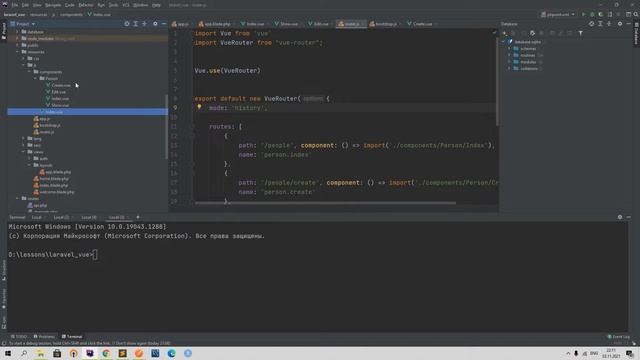Expand the collations node in Database tree
The image size is (640, 360).
click(x=509, y=69)
